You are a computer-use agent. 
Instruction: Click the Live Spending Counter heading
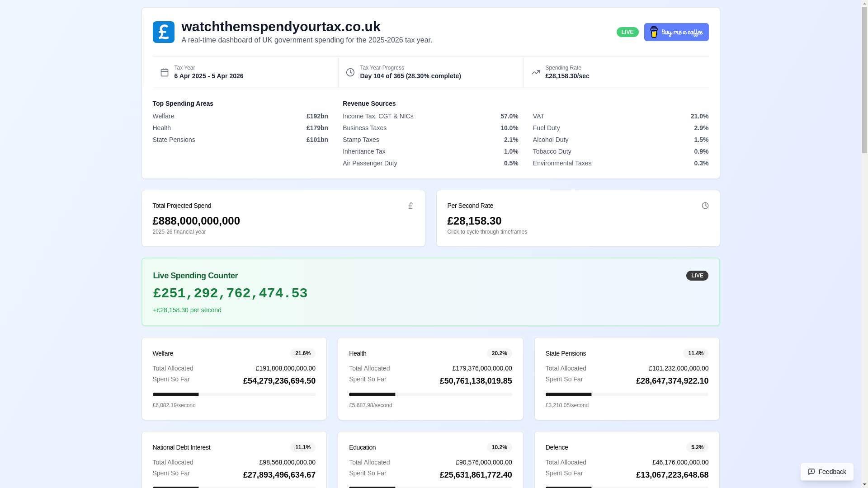[x=195, y=276]
